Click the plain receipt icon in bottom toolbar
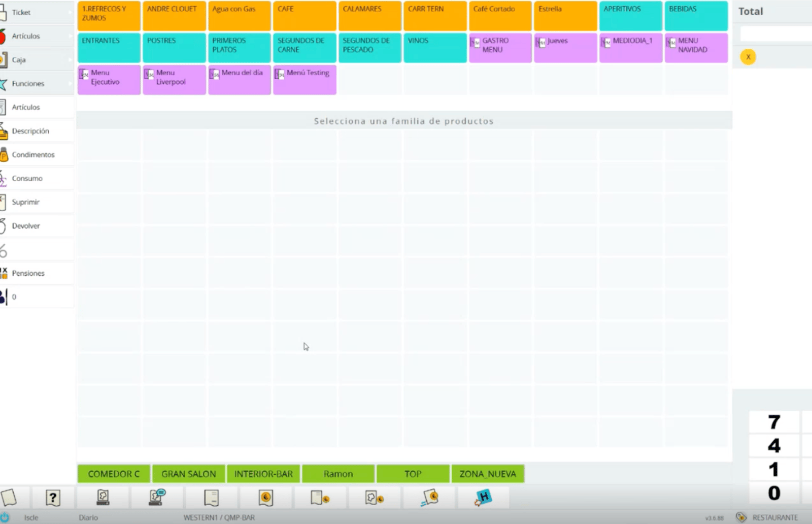The image size is (812, 524). pos(212,498)
